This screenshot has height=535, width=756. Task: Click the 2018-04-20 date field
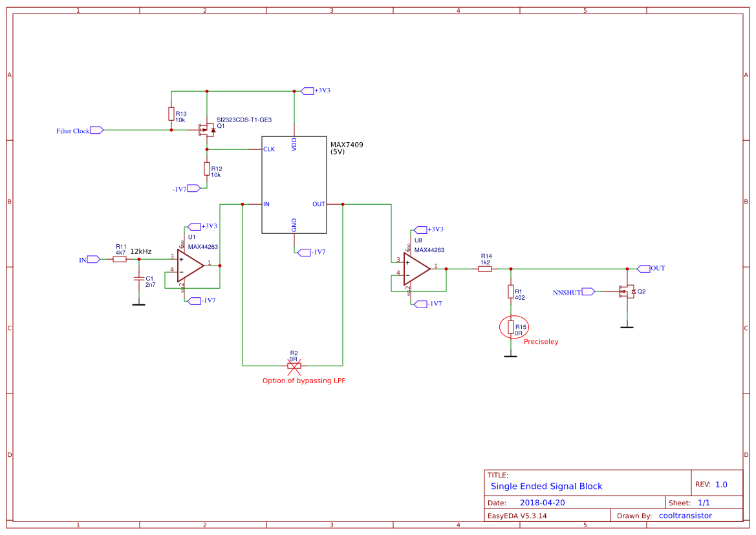coord(543,501)
